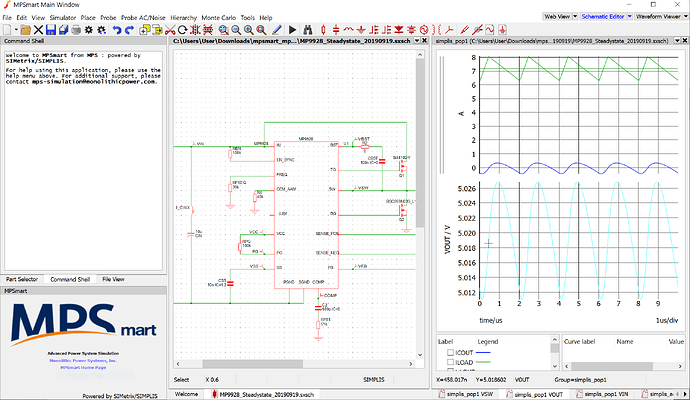The height and width of the screenshot is (400, 690).
Task: Click the schematic vertical scrollbar thumb
Action: pos(420,143)
